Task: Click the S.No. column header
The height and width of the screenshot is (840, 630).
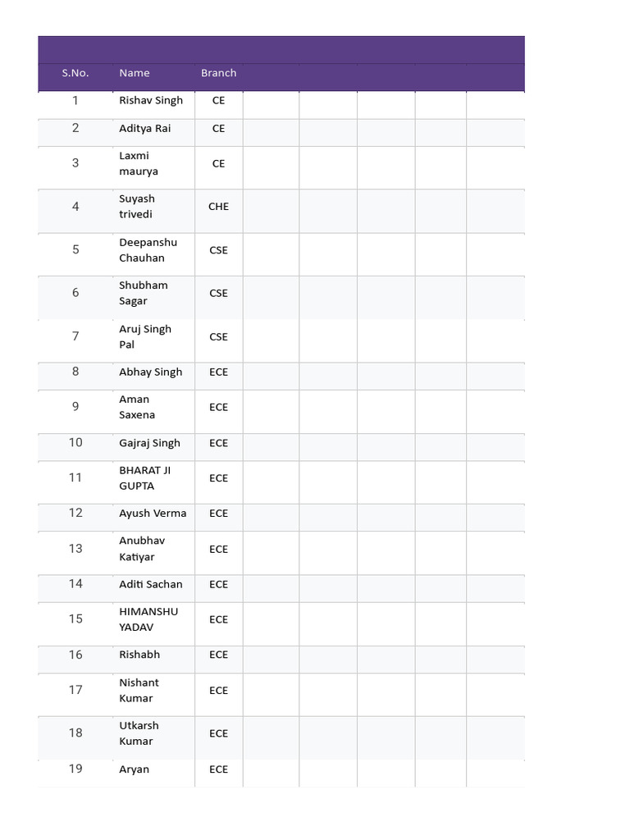Action: pyautogui.click(x=75, y=73)
